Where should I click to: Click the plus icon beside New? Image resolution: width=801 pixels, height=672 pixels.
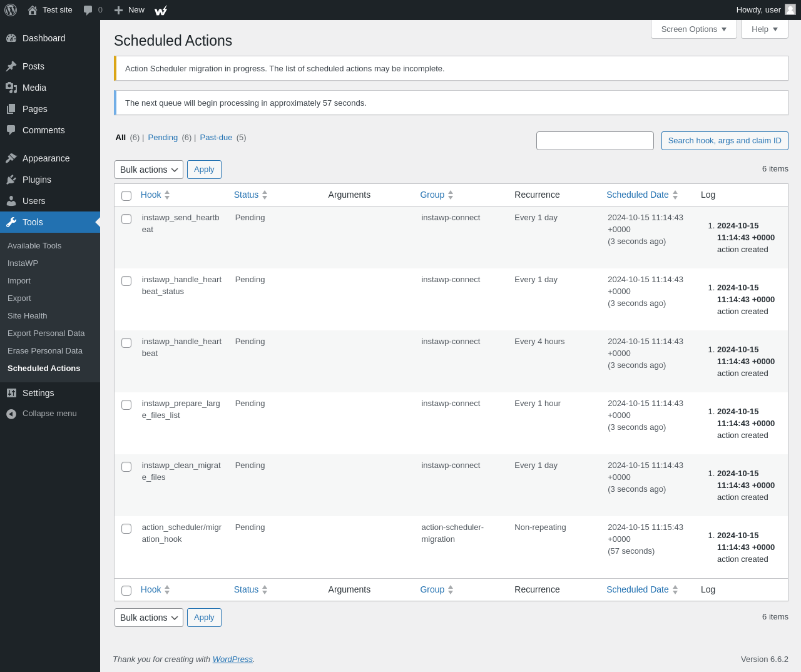(118, 10)
